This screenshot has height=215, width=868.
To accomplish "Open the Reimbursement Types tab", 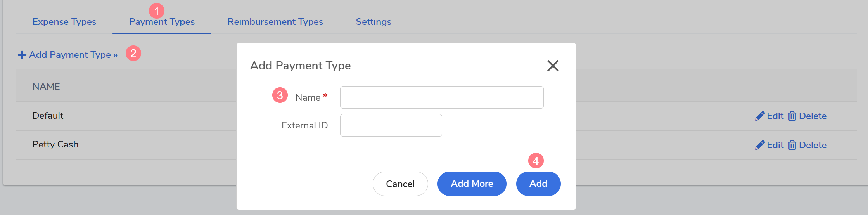I will pos(275,22).
